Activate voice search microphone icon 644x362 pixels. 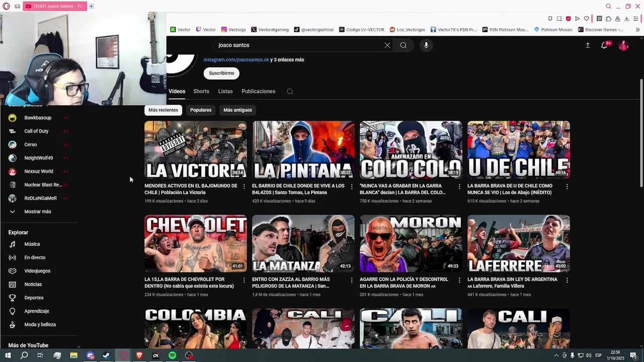426,45
